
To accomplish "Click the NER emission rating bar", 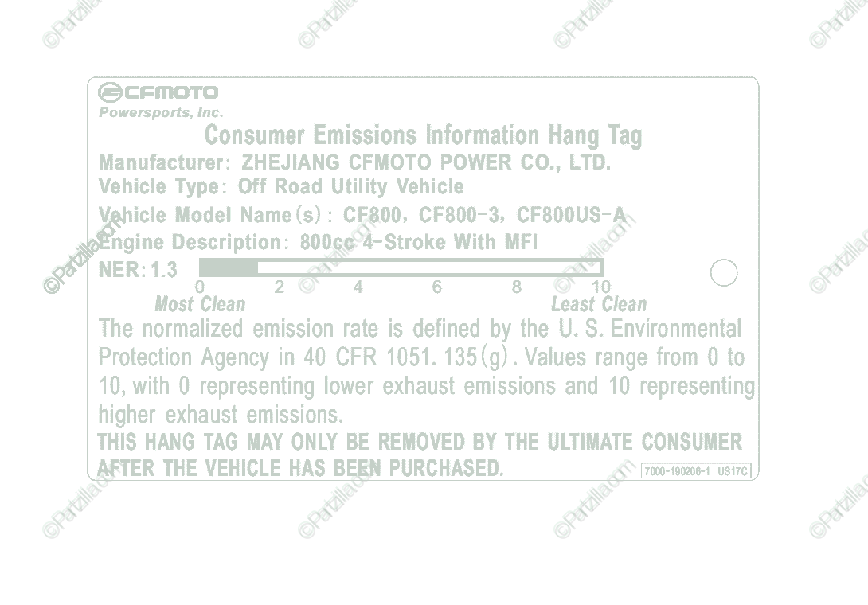I will [x=401, y=267].
